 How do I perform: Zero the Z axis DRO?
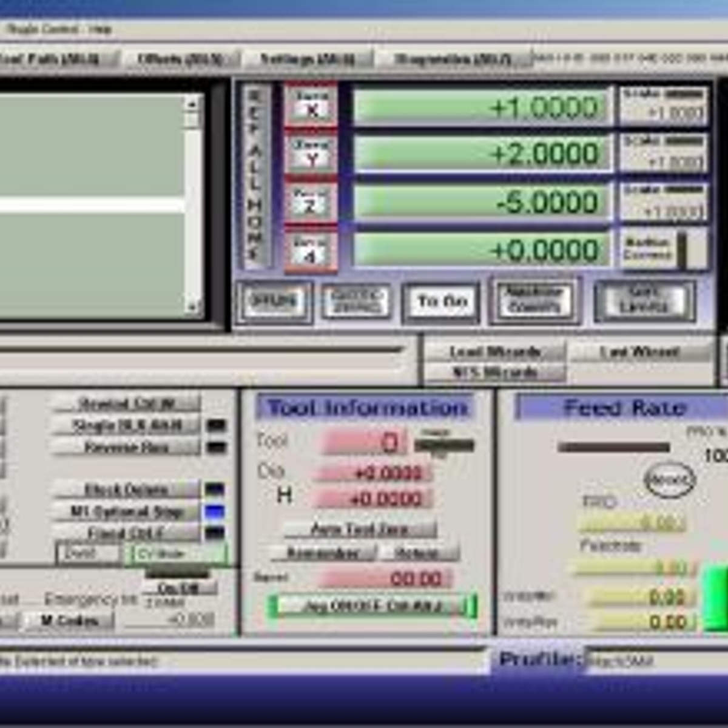click(x=310, y=202)
